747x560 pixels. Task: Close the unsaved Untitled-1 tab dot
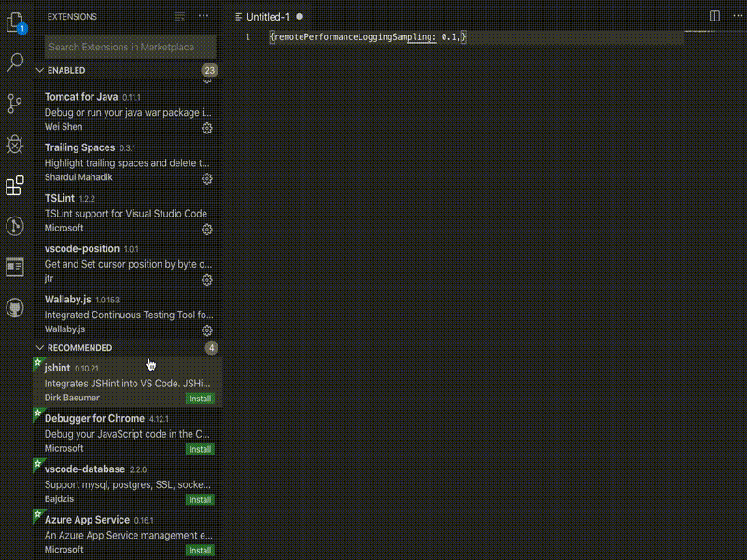[299, 16]
